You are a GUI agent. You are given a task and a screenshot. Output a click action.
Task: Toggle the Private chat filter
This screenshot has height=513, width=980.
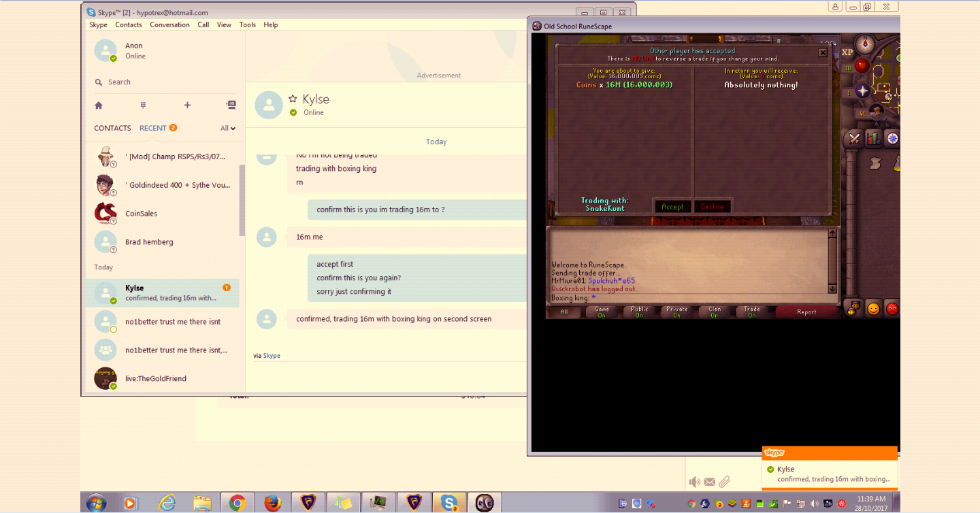pyautogui.click(x=676, y=312)
